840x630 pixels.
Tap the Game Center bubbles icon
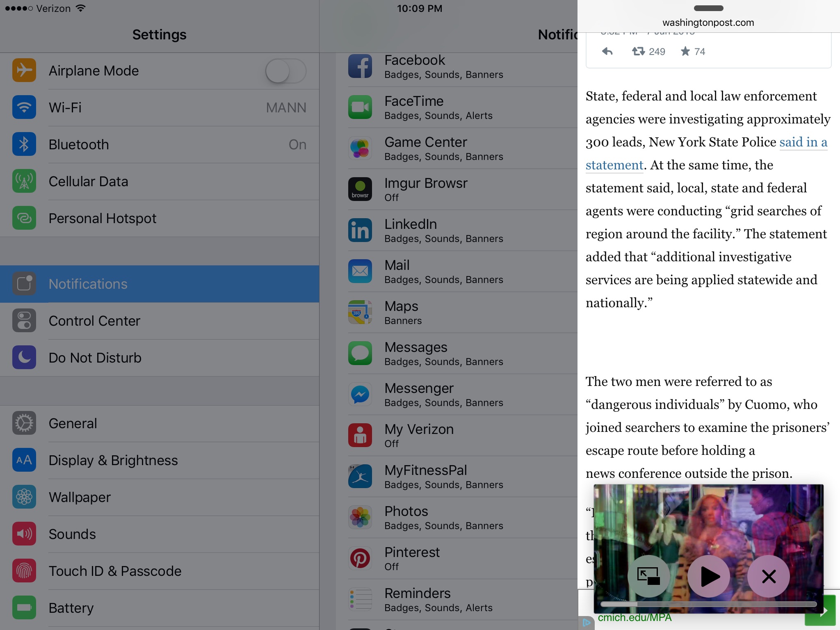[360, 148]
